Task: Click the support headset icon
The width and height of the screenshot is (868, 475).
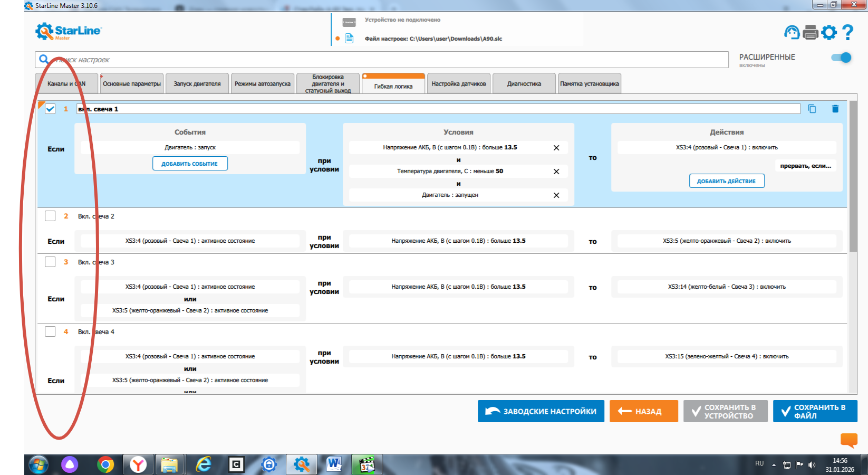Action: (x=792, y=33)
